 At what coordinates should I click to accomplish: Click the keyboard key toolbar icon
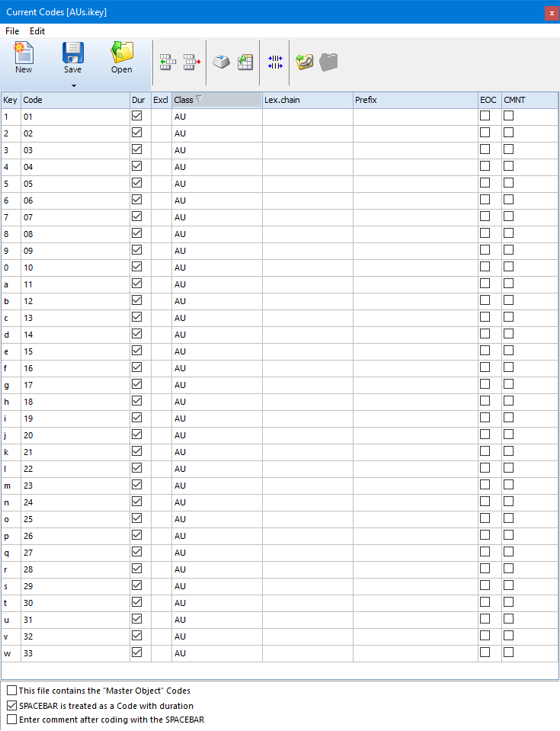click(221, 62)
